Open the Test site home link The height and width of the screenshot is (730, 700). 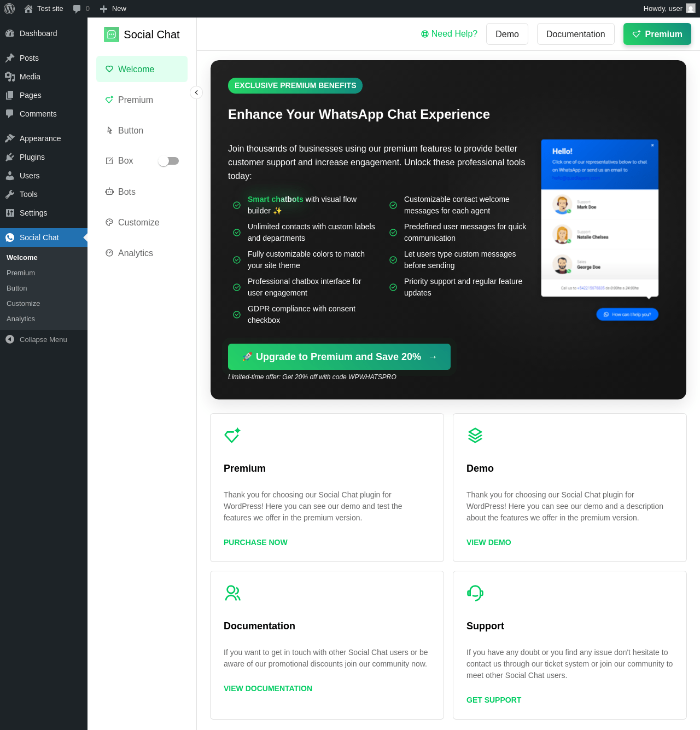click(x=44, y=9)
